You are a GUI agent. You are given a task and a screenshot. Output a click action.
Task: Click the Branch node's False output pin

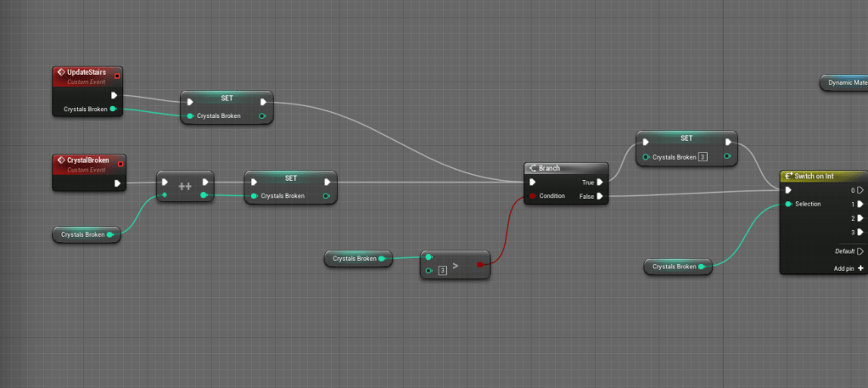point(600,196)
